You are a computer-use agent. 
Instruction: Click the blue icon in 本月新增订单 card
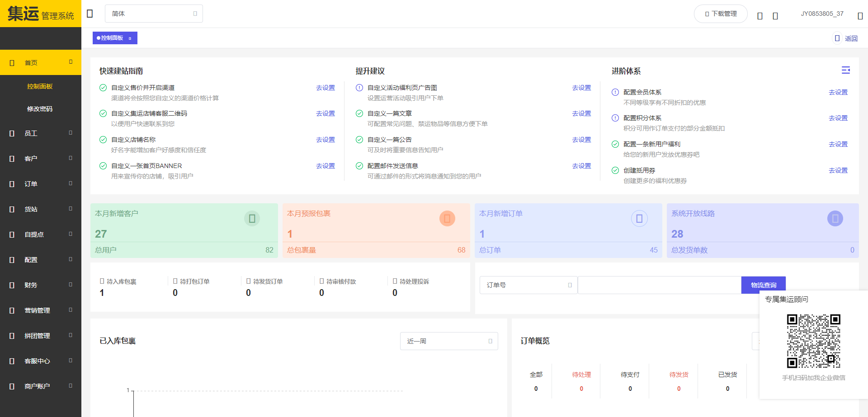point(639,219)
